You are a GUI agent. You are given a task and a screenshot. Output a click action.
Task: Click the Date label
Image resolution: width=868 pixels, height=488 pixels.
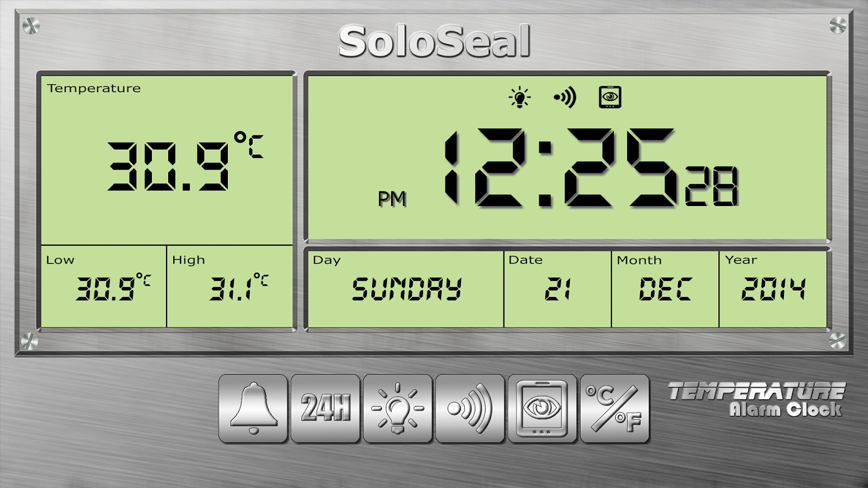[525, 260]
